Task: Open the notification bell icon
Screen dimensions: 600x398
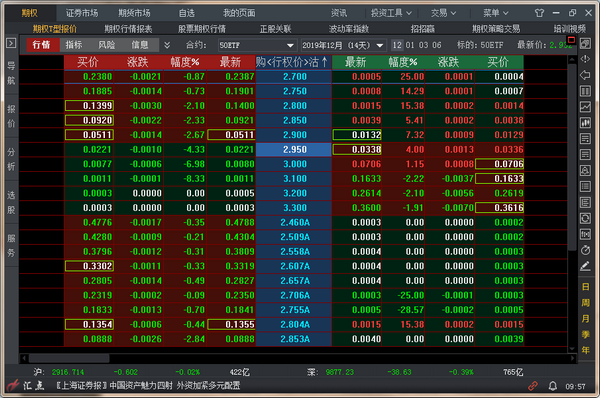Action: (553, 386)
